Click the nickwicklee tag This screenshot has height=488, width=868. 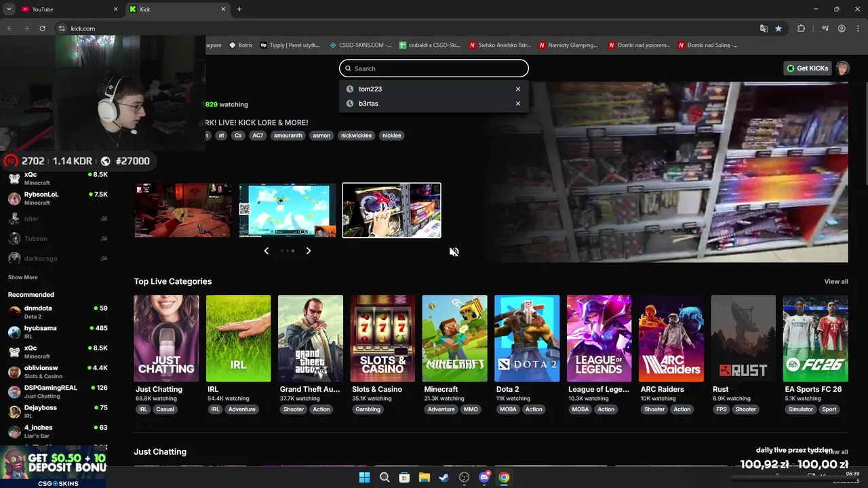356,136
